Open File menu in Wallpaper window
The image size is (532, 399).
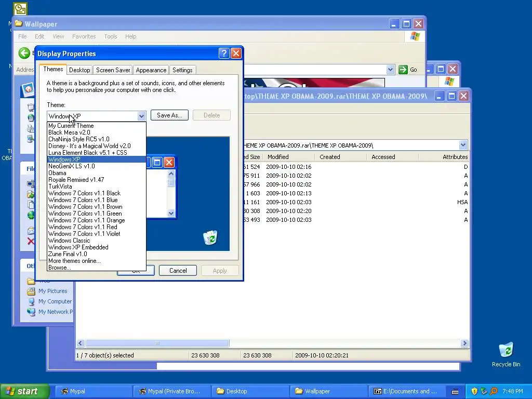22,36
